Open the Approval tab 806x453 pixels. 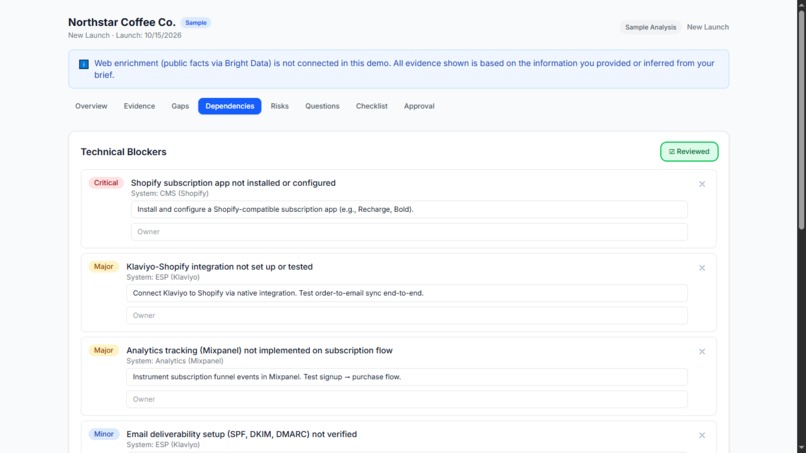click(x=419, y=106)
